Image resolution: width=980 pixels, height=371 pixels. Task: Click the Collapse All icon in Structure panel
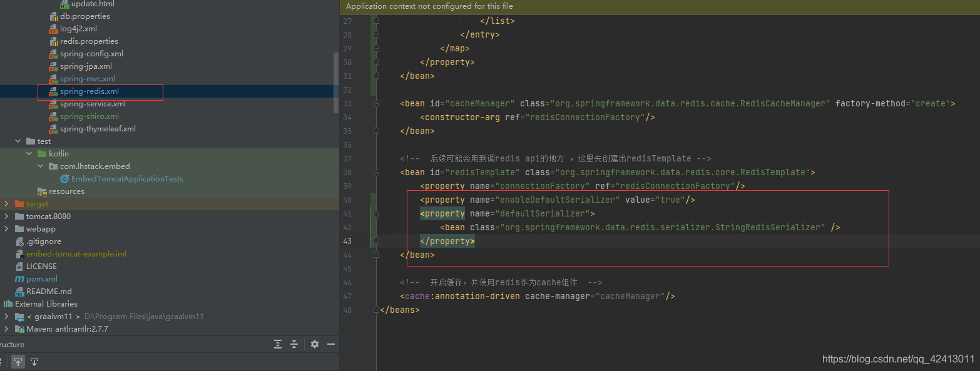click(x=294, y=344)
